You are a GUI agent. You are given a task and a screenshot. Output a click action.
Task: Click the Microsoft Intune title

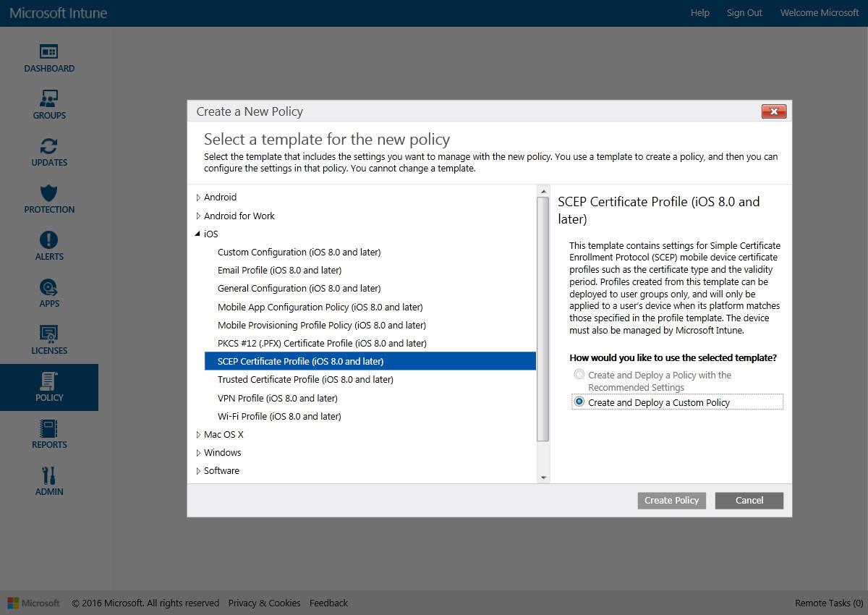pyautogui.click(x=58, y=13)
